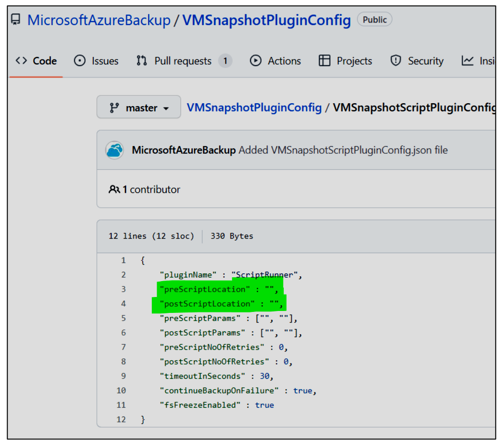
Task: Expand the Public badge label
Action: click(x=374, y=19)
